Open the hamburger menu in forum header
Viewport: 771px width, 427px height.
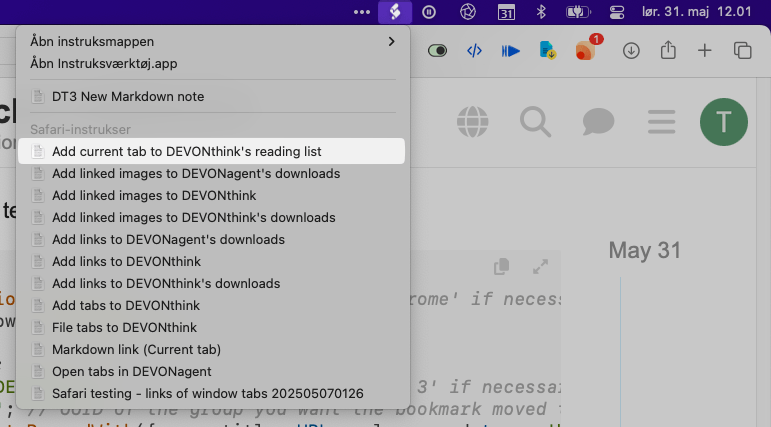click(x=661, y=122)
